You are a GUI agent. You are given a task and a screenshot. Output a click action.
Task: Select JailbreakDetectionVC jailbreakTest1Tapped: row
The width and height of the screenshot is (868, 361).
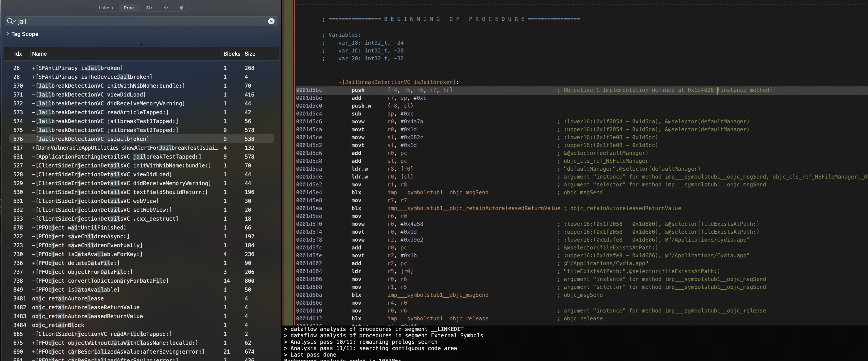[141, 121]
